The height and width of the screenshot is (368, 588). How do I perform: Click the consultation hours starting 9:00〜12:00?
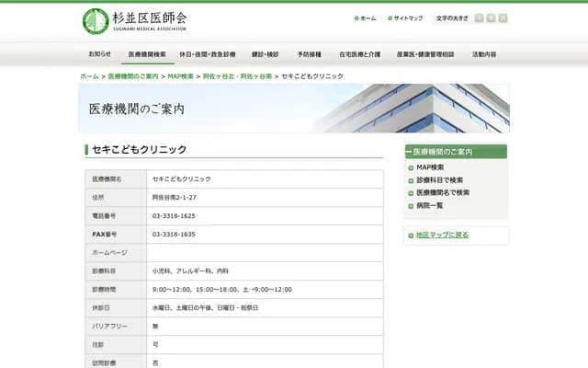point(222,290)
